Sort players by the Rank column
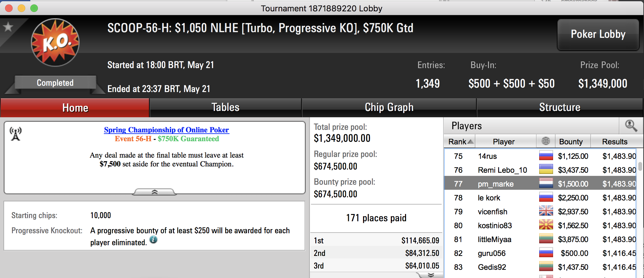The image size is (644, 278). click(x=460, y=142)
